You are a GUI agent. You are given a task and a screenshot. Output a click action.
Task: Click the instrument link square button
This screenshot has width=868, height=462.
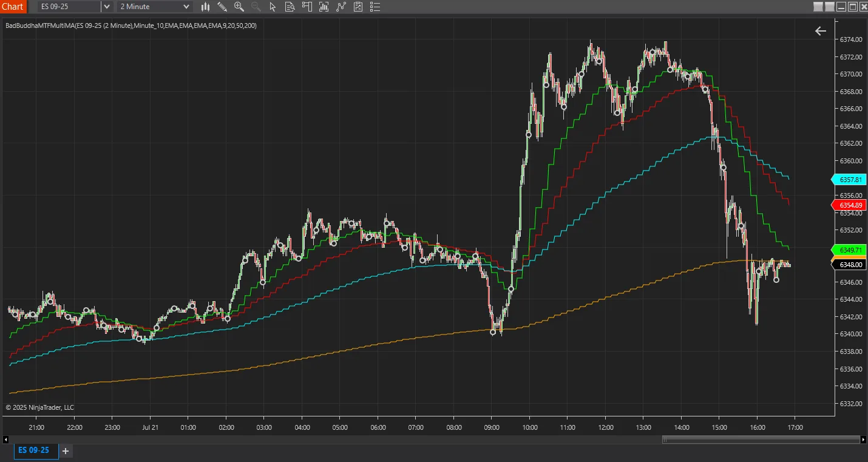(818, 7)
